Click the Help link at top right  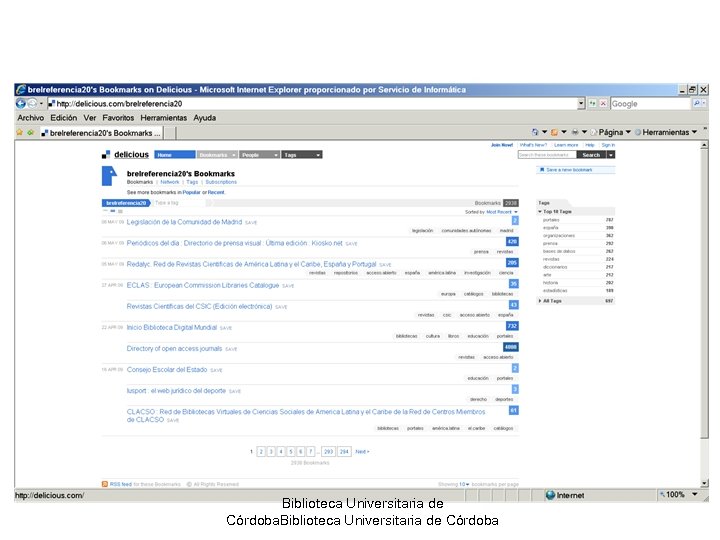click(590, 145)
